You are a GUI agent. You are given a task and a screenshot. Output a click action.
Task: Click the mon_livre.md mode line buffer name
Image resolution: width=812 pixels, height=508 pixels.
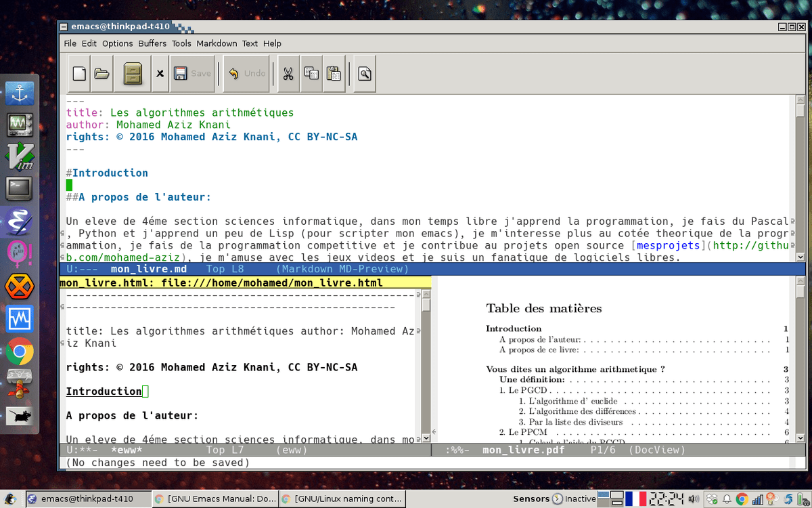(148, 269)
